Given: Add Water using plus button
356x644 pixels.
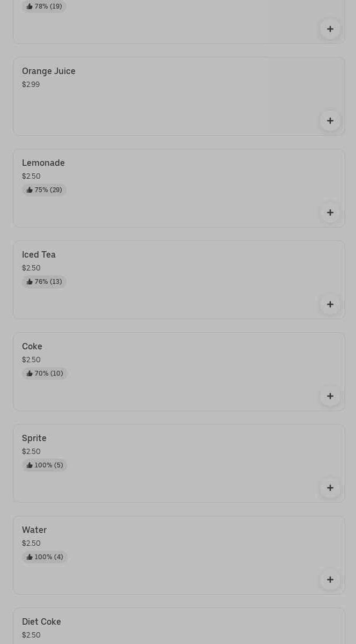Looking at the screenshot, I should click(x=330, y=580).
